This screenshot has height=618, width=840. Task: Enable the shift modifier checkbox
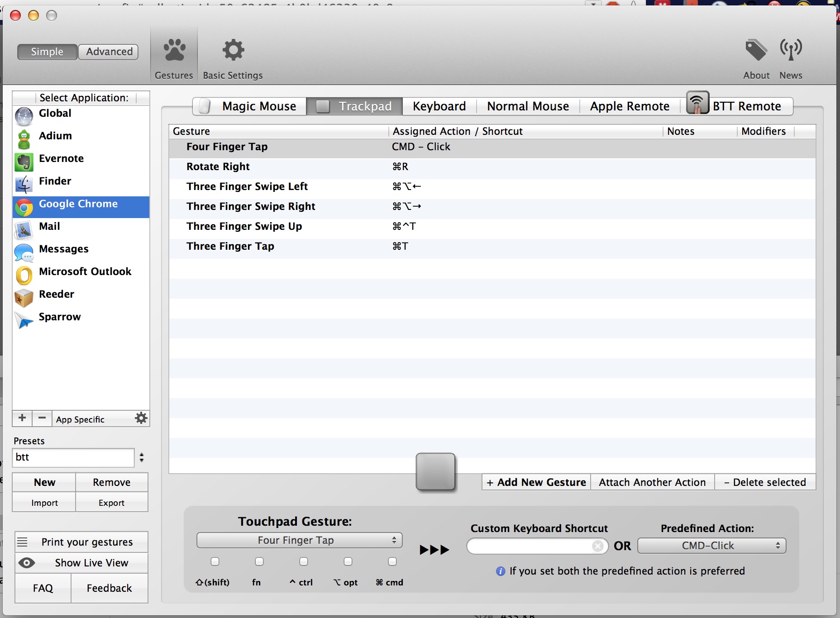[215, 561]
